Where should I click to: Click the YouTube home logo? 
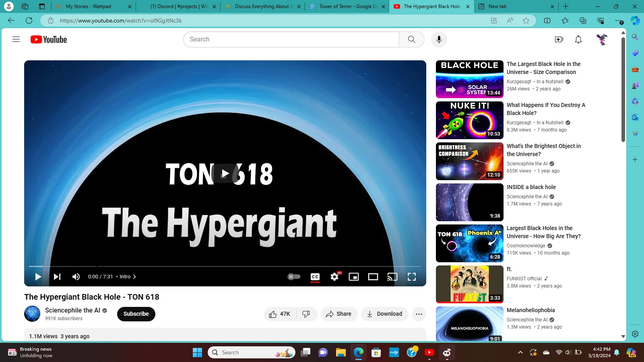point(48,39)
